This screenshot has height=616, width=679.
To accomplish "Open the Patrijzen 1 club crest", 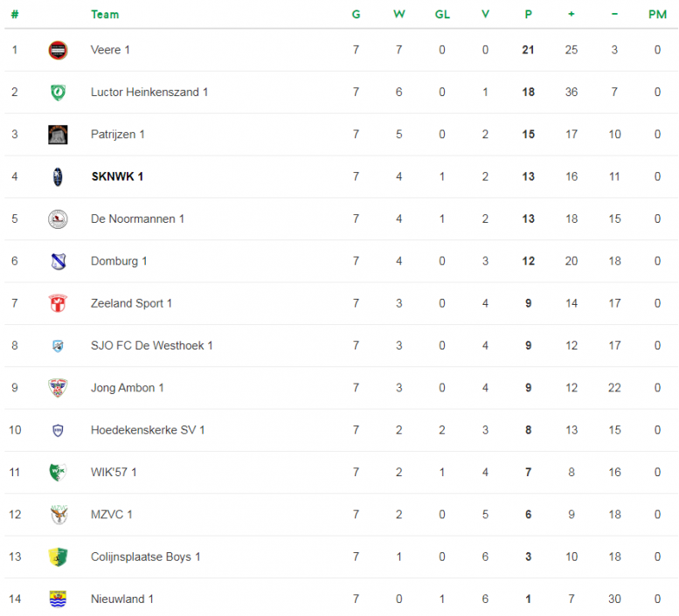I will pos(58,135).
